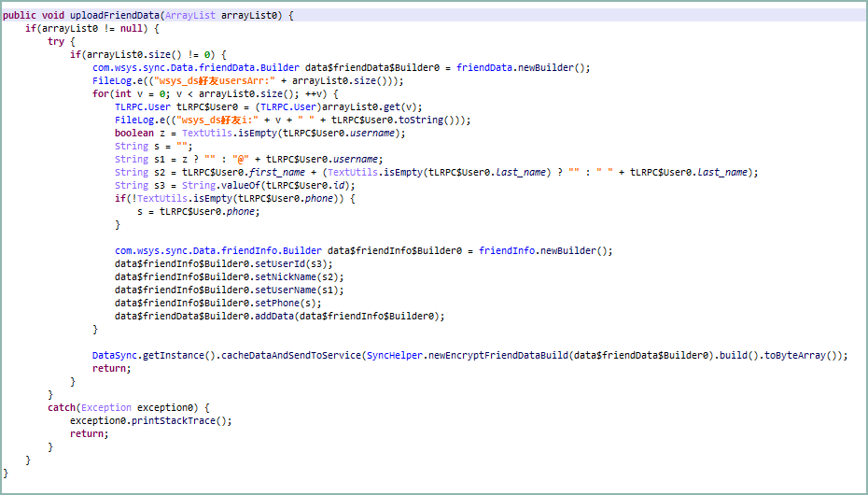Click the DataSync class name

tap(115, 356)
